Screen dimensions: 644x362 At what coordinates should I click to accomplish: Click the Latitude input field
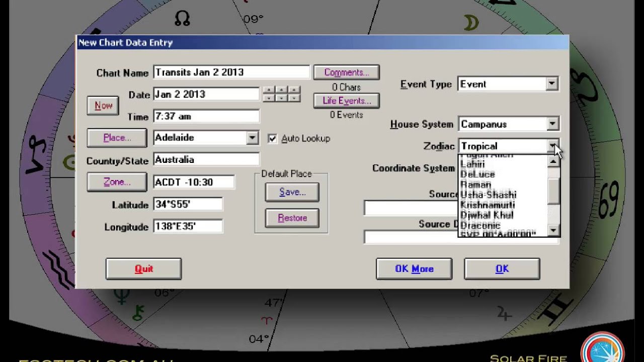(x=188, y=205)
